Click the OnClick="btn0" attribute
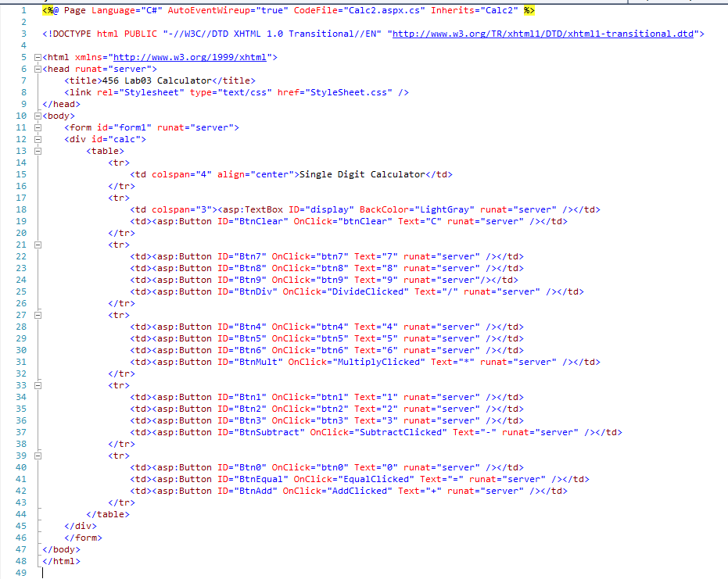Viewport: 728px width, 579px height. coord(310,467)
